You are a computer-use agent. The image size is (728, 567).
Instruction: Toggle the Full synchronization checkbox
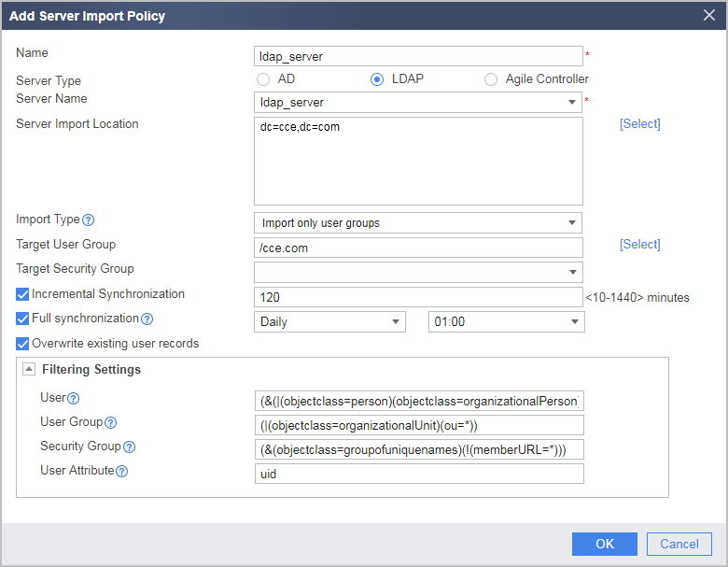coord(22,319)
